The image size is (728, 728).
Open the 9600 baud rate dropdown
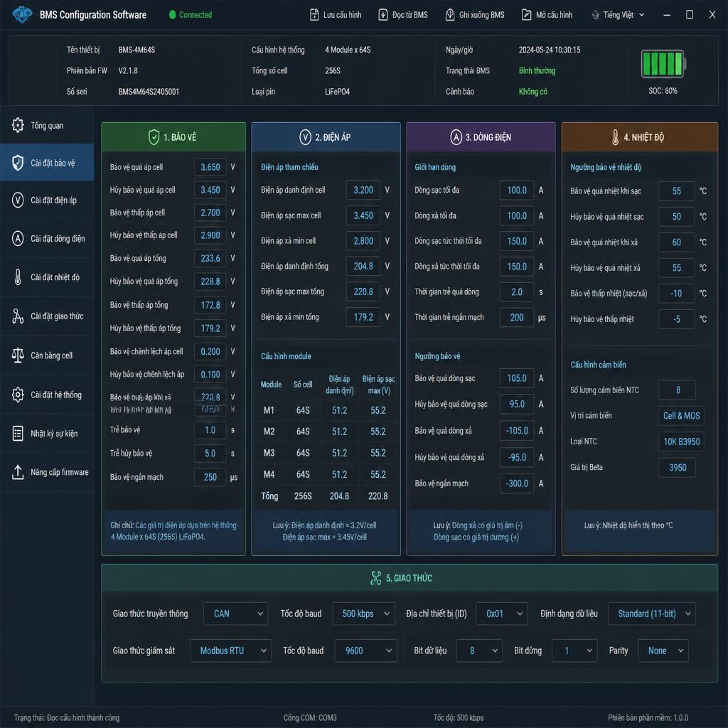pos(366,651)
